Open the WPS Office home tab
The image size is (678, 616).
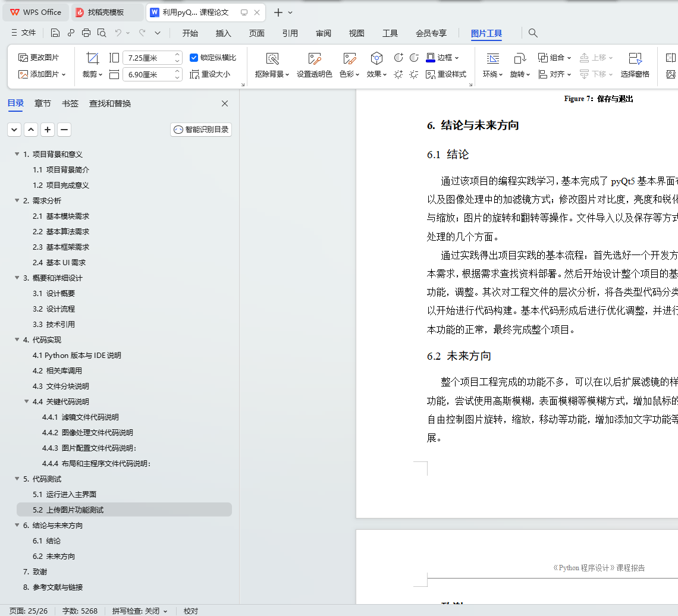(x=36, y=12)
